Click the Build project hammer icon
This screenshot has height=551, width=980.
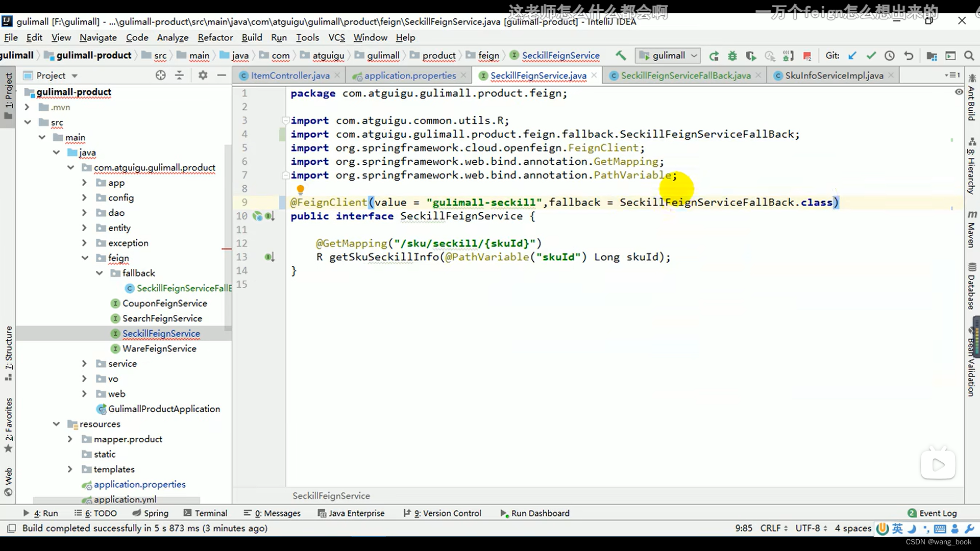click(x=621, y=56)
